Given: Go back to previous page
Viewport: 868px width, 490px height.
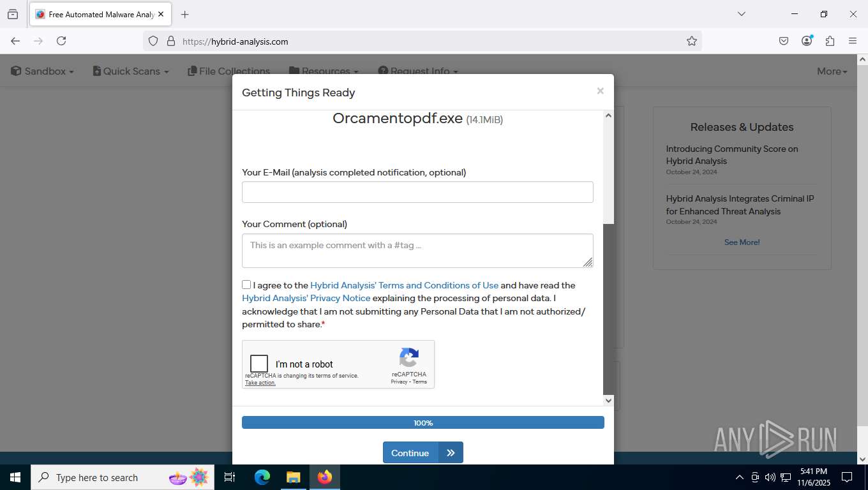Looking at the screenshot, I should coord(15,41).
